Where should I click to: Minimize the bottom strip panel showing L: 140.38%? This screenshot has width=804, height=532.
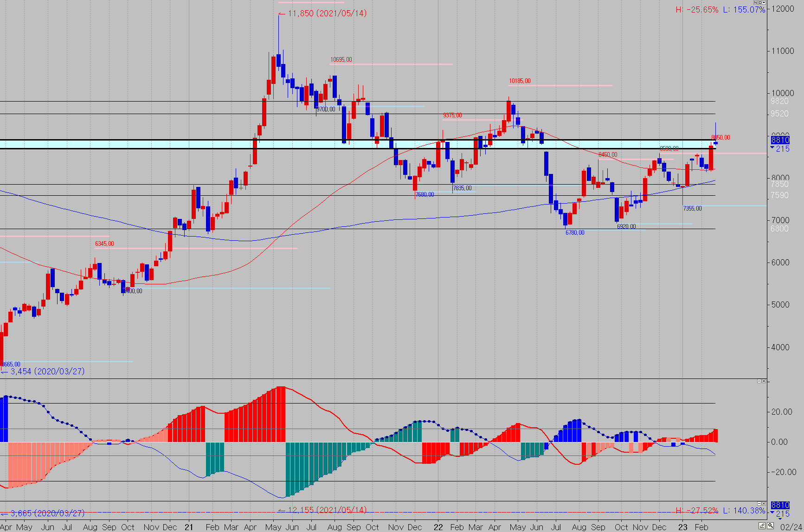tap(759, 503)
